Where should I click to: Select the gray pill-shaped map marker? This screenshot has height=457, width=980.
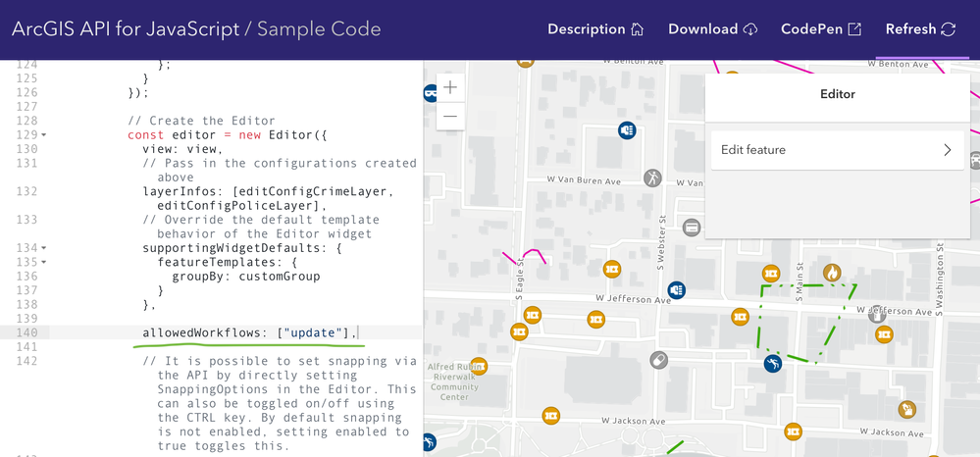[659, 361]
